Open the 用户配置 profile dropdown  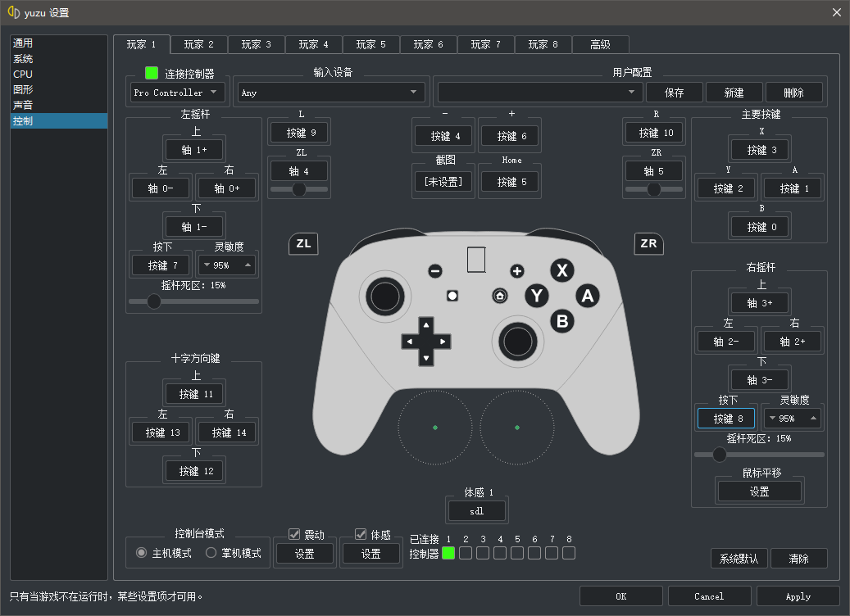click(x=539, y=93)
